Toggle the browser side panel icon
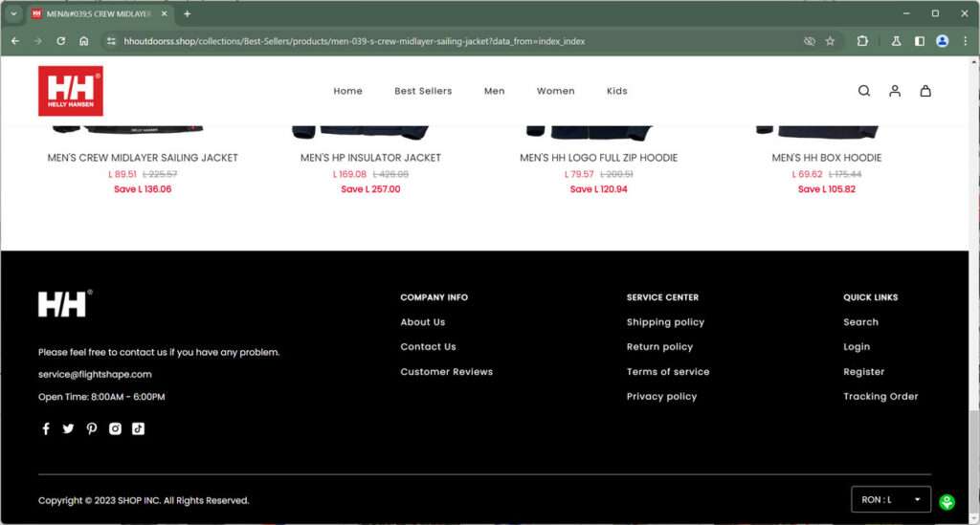Image resolution: width=980 pixels, height=525 pixels. click(920, 41)
